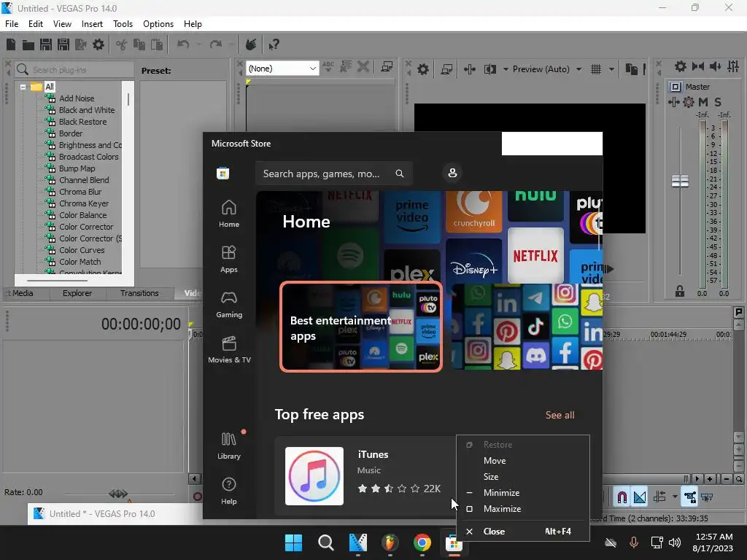
Task: Click the Store search magnifier button
Action: (400, 174)
